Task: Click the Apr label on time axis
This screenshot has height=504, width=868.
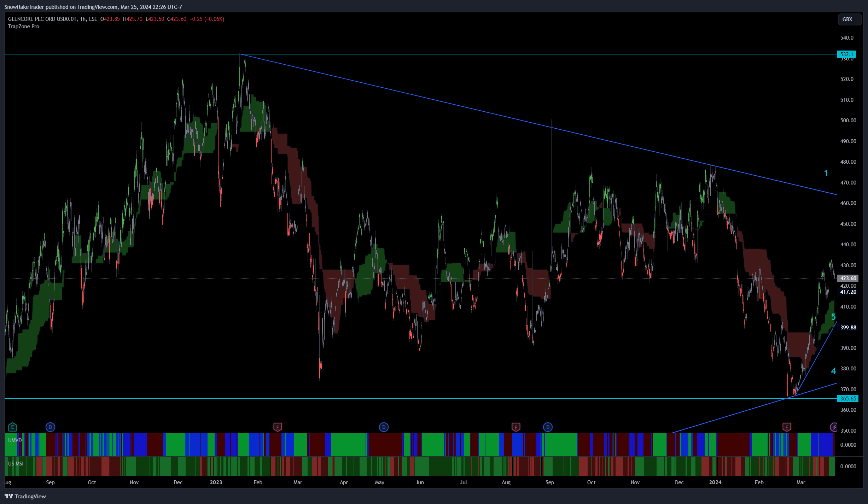Action: click(344, 482)
